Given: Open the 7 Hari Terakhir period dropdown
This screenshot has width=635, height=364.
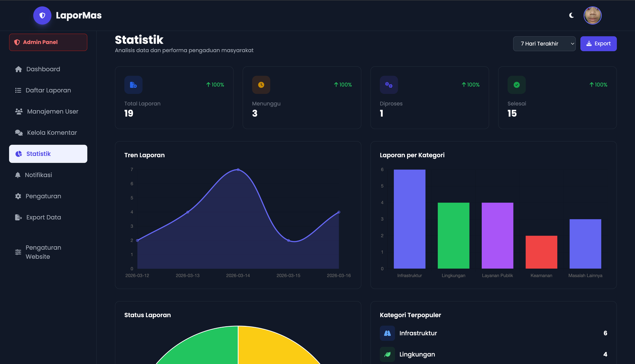Looking at the screenshot, I should (x=544, y=44).
